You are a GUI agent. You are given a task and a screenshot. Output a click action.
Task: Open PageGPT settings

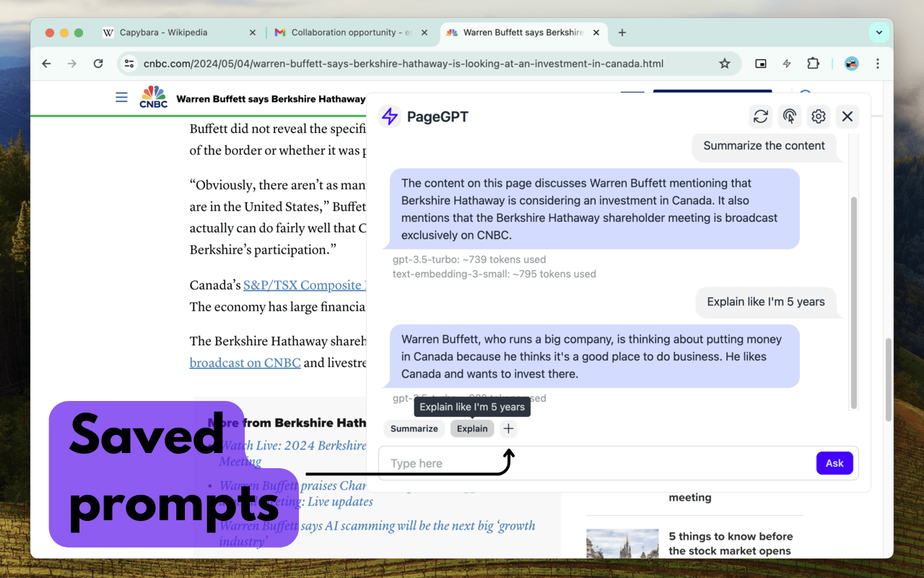pos(818,116)
